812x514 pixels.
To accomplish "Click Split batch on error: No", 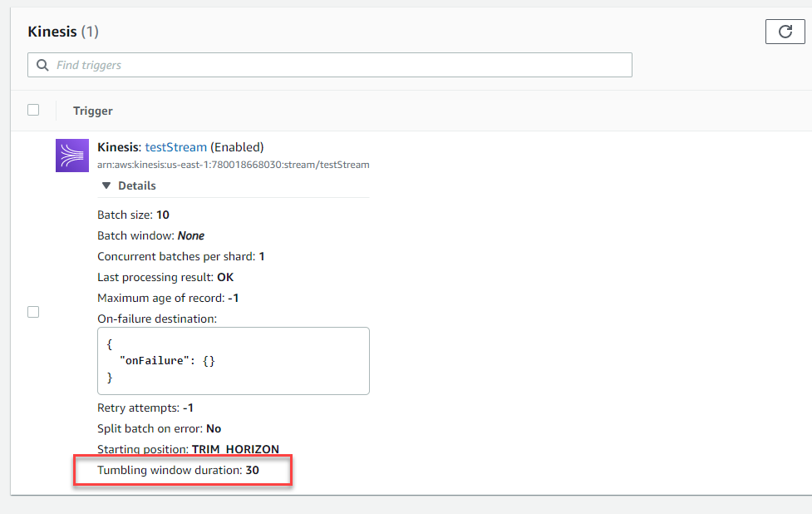I will 159,428.
